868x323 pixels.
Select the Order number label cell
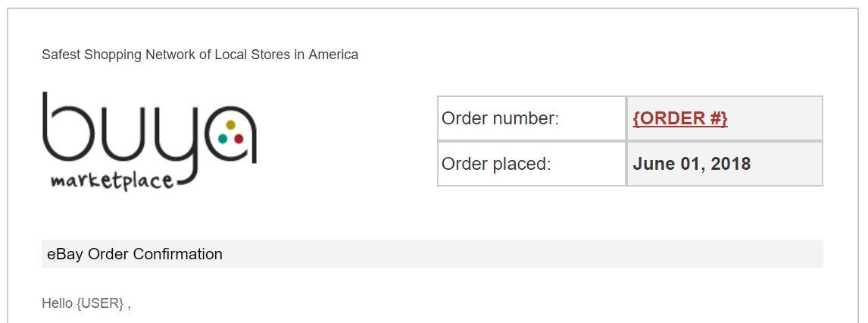coord(532,118)
